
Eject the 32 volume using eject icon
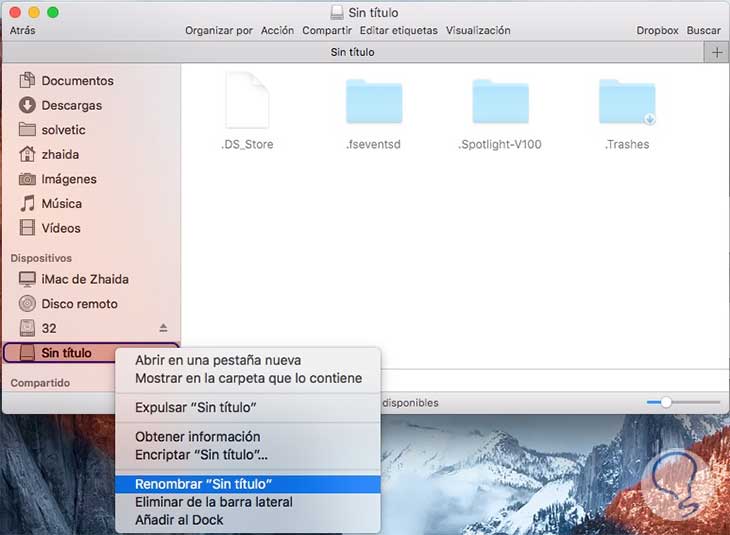pyautogui.click(x=163, y=328)
